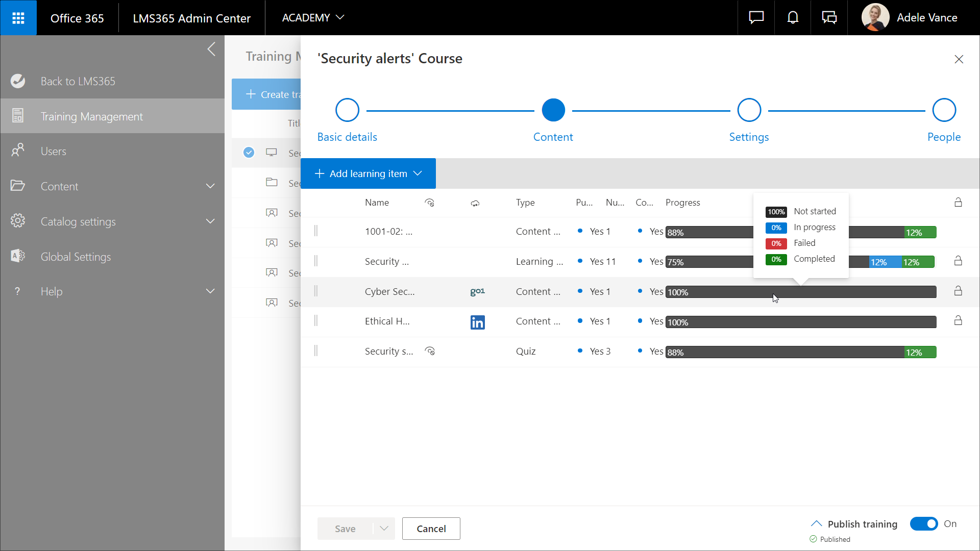Collapse the left navigation with the arrow

(x=211, y=49)
